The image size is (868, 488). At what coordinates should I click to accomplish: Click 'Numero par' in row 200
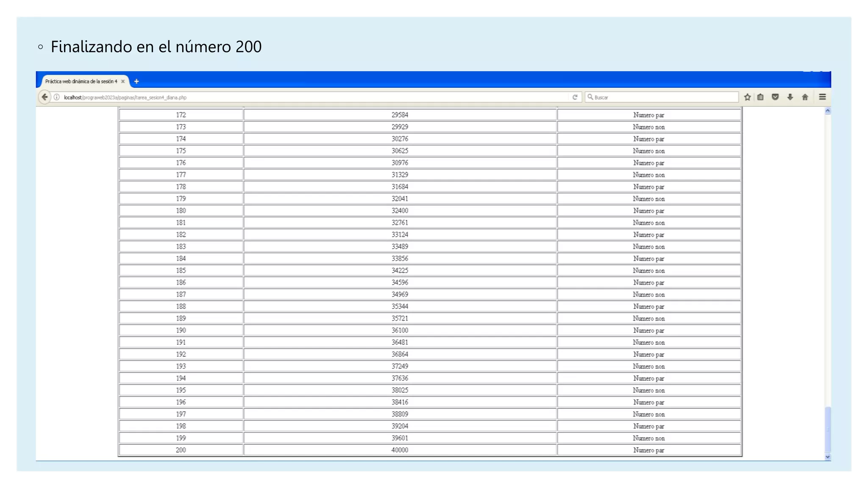coord(648,450)
